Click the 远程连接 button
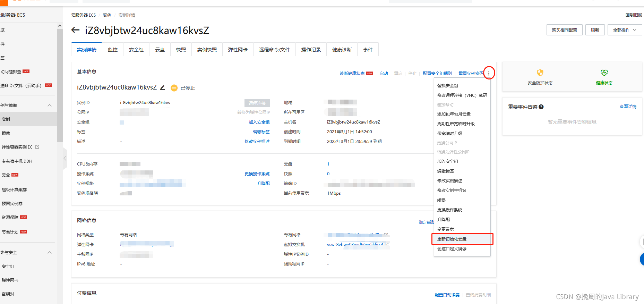 [x=257, y=103]
